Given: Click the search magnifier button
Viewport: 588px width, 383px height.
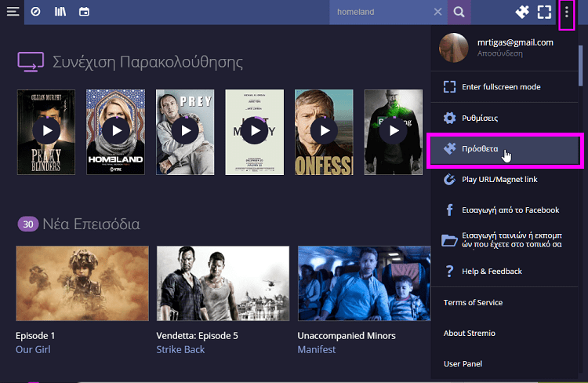Looking at the screenshot, I should [x=459, y=12].
